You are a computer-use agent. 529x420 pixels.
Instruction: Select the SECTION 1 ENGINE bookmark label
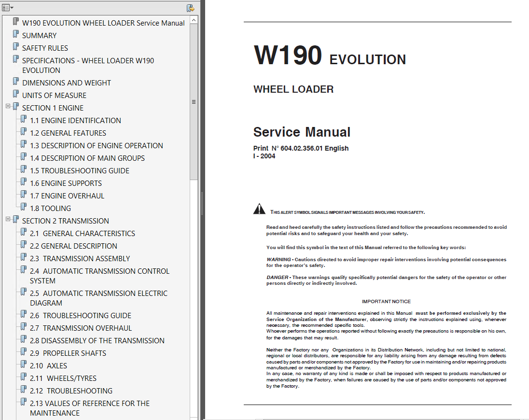[53, 108]
